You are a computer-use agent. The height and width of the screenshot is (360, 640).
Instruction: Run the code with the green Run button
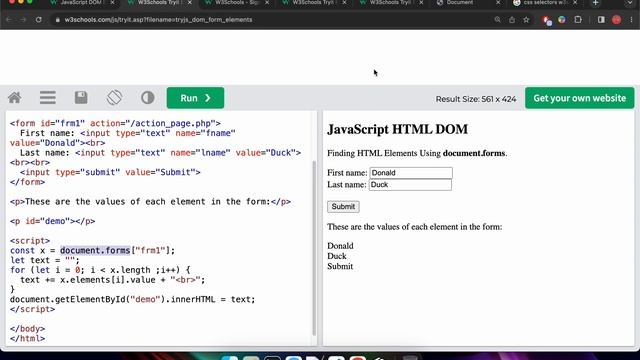click(195, 98)
